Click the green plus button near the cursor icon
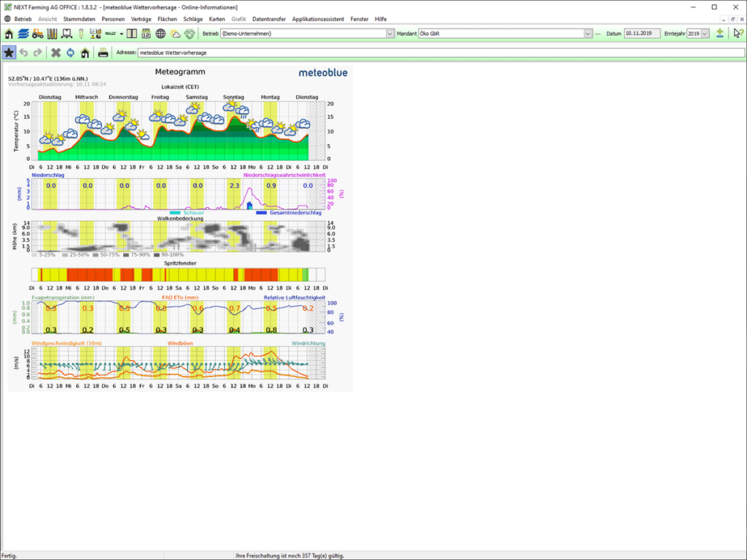The width and height of the screenshot is (747, 560). tap(720, 34)
